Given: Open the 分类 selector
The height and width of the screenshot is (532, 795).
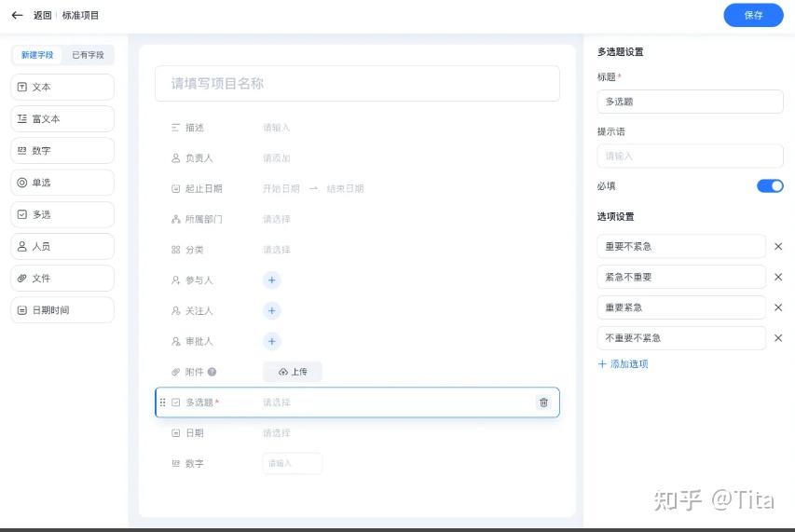Looking at the screenshot, I should tap(276, 250).
